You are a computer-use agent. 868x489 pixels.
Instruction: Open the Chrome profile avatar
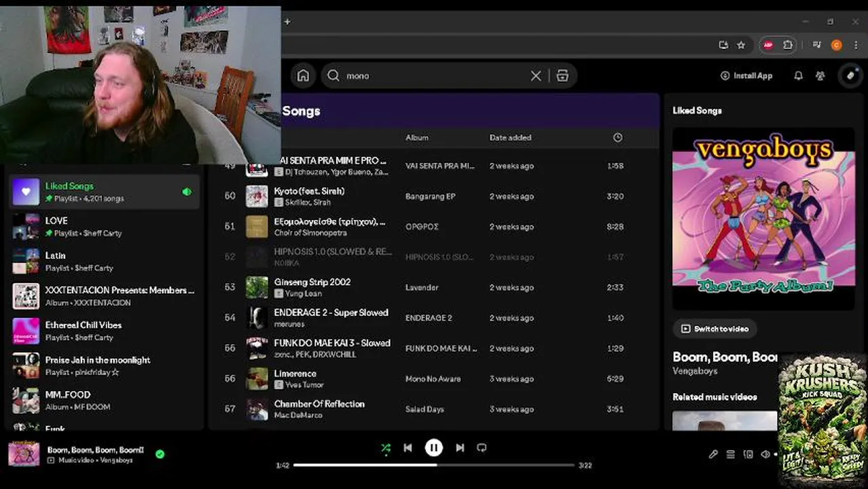837,45
